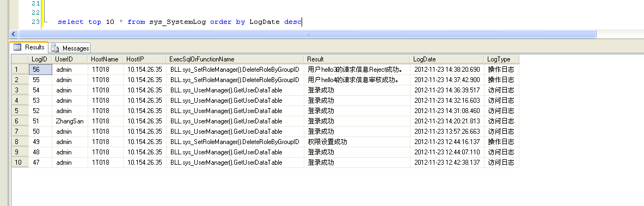Select the HostName column header

pos(106,59)
